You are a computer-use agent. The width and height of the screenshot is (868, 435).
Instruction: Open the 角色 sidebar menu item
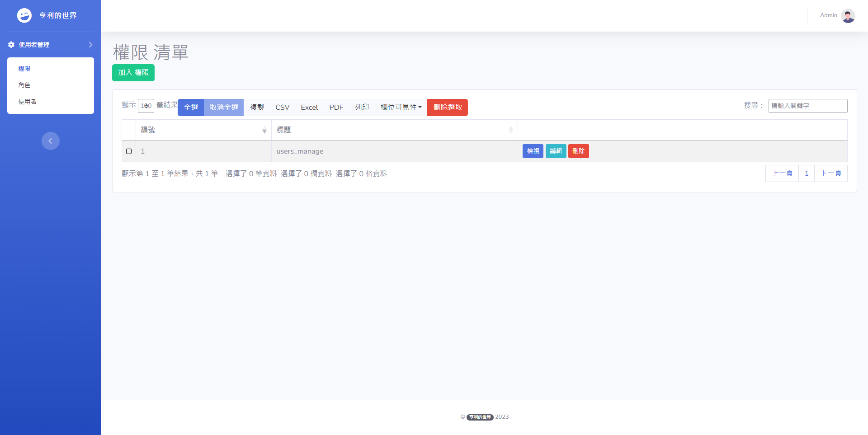tap(25, 85)
